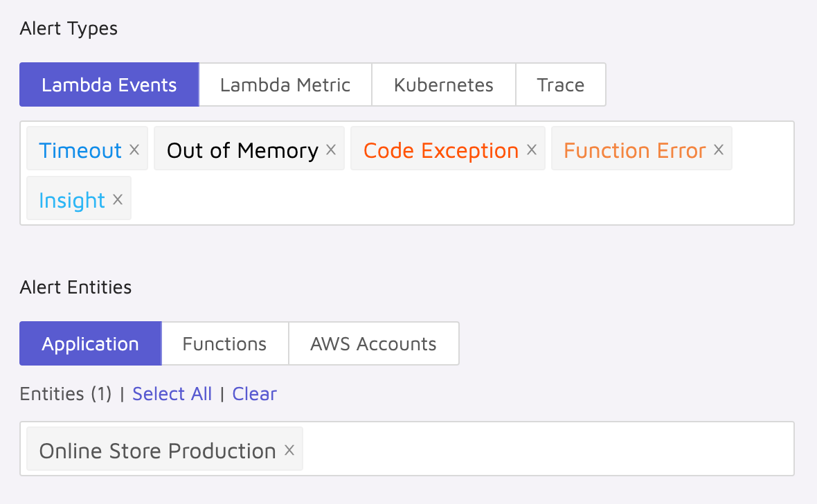
Task: Click the Timeout tag label
Action: pyautogui.click(x=80, y=151)
